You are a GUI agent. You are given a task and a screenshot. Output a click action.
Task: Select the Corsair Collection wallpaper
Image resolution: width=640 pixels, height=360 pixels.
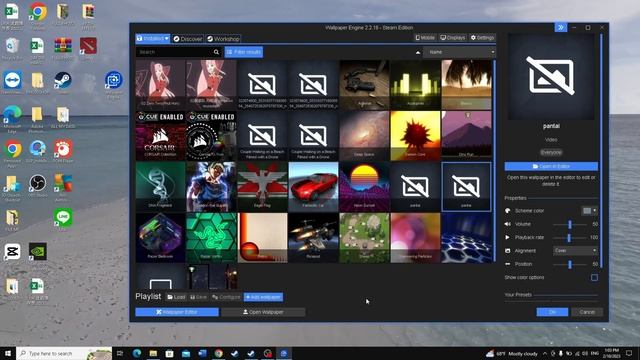point(160,136)
